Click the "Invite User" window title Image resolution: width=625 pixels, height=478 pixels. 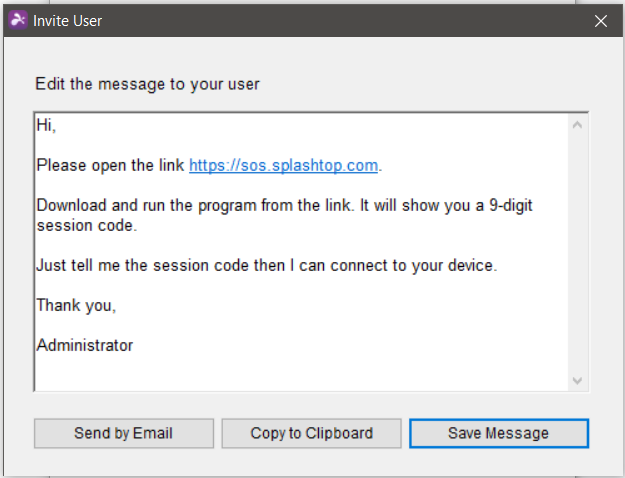point(67,21)
